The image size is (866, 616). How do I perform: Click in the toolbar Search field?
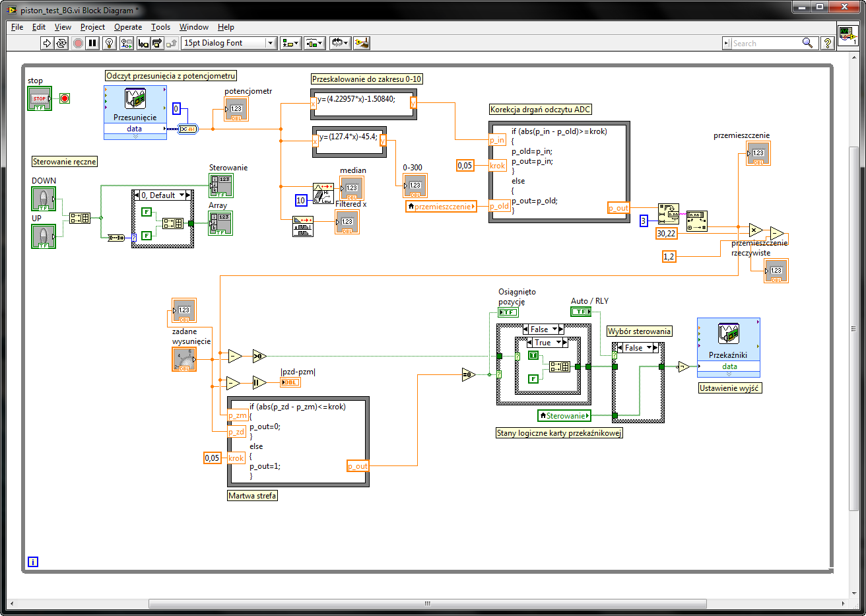pos(766,43)
